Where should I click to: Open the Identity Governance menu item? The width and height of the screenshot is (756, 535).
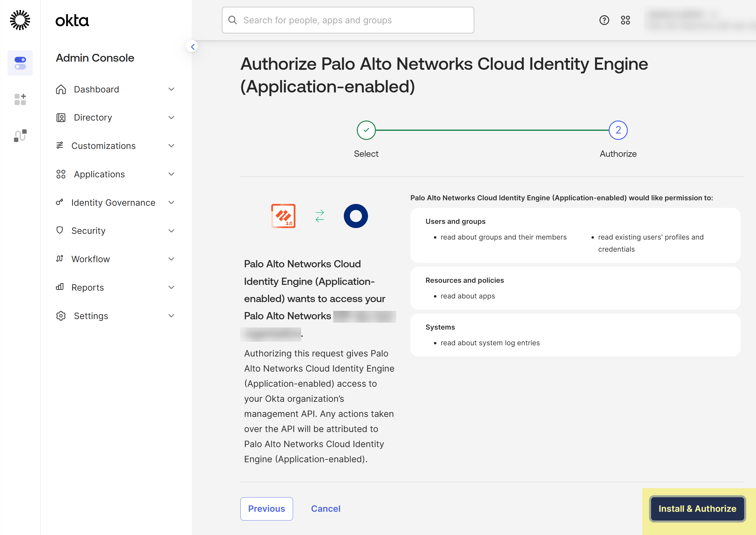pos(113,202)
